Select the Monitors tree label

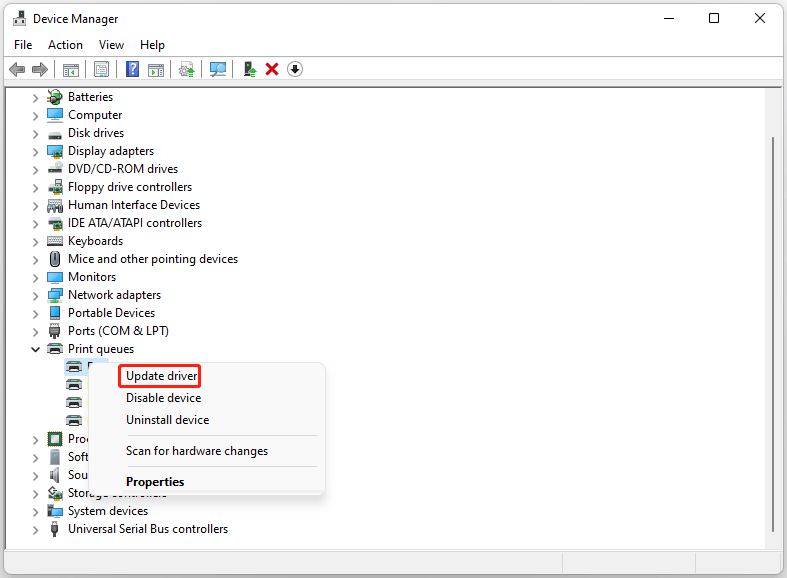92,277
